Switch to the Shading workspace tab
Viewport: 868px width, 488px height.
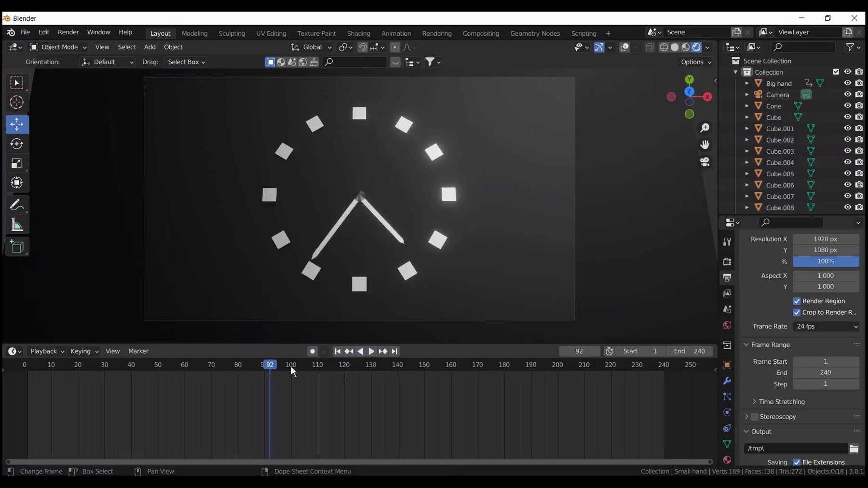(x=358, y=33)
